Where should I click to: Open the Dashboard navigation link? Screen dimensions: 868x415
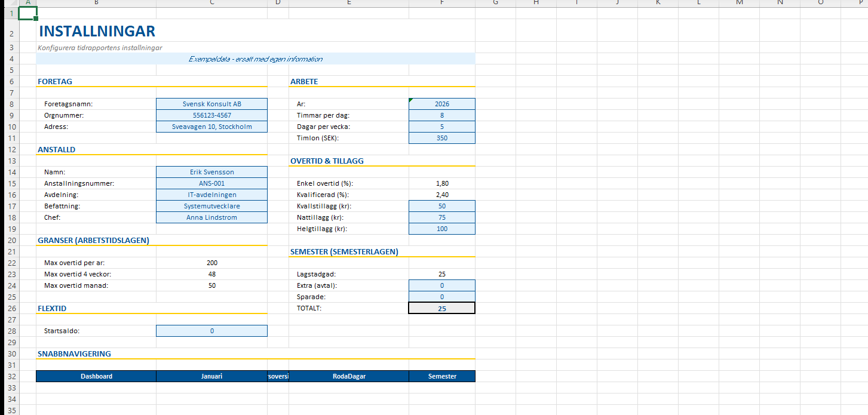96,376
